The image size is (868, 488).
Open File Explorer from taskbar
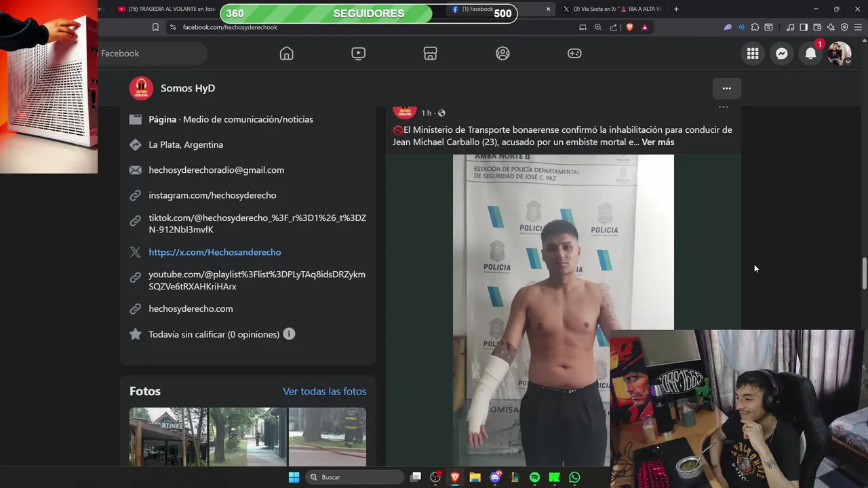(x=475, y=477)
